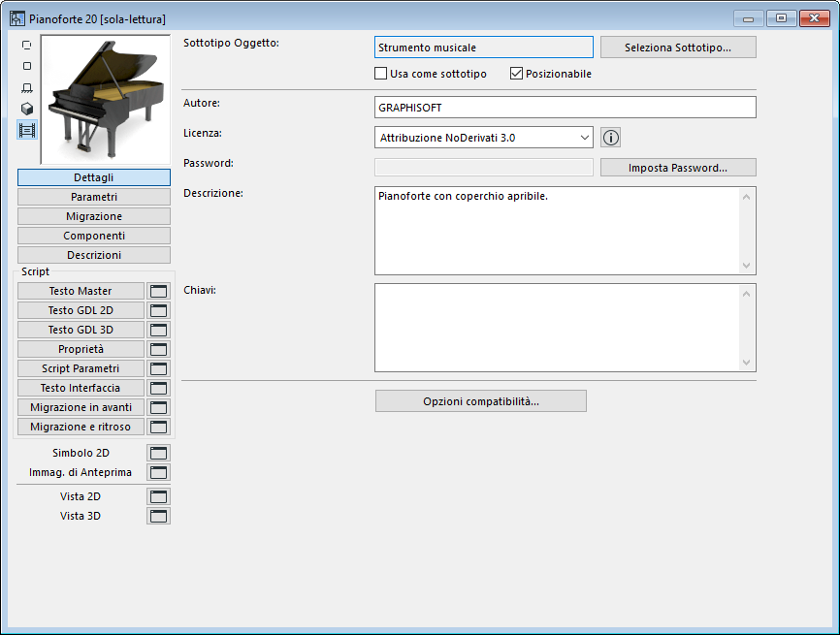The height and width of the screenshot is (635, 840).
Task: Select the side elevation preview icon
Action: pyautogui.click(x=27, y=88)
